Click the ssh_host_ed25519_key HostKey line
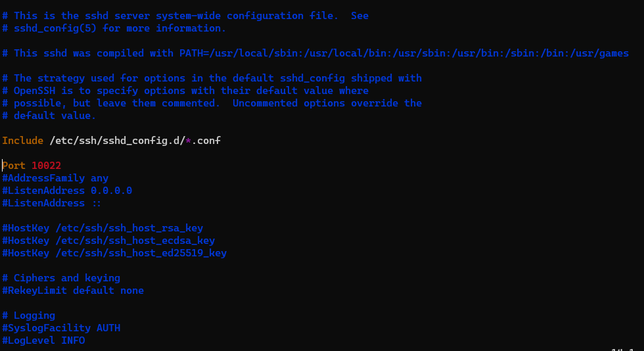 tap(114, 253)
